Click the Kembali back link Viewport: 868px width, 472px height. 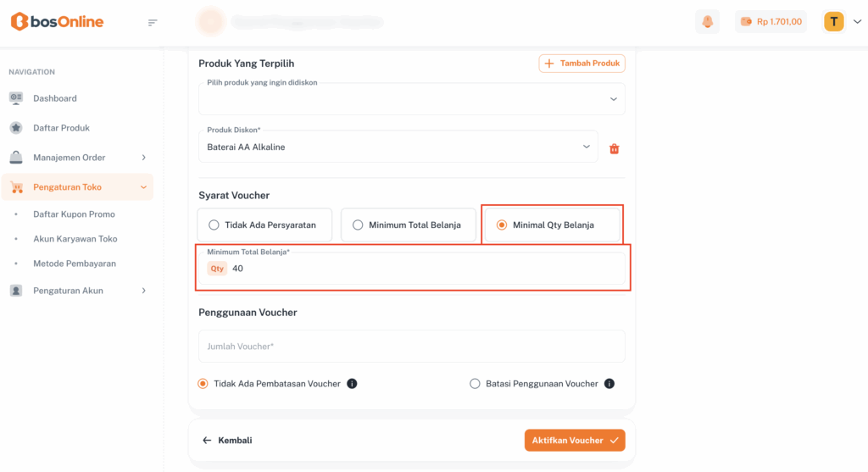tap(227, 441)
